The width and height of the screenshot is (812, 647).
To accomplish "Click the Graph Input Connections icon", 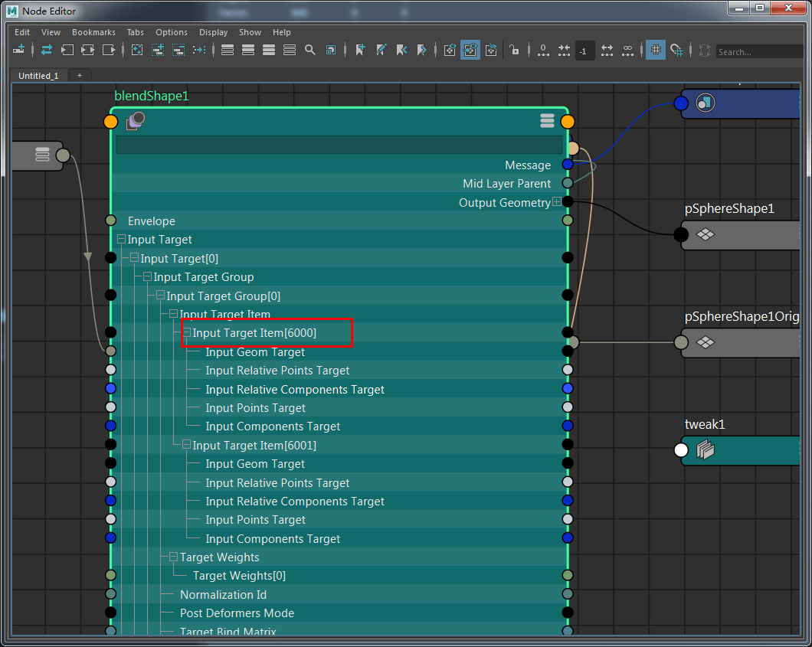I will pyautogui.click(x=67, y=50).
